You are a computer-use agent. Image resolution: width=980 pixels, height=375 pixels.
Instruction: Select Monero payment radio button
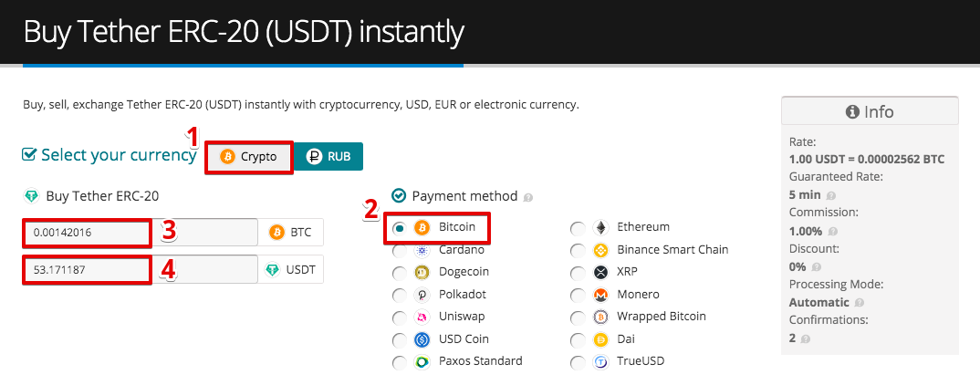tap(578, 295)
